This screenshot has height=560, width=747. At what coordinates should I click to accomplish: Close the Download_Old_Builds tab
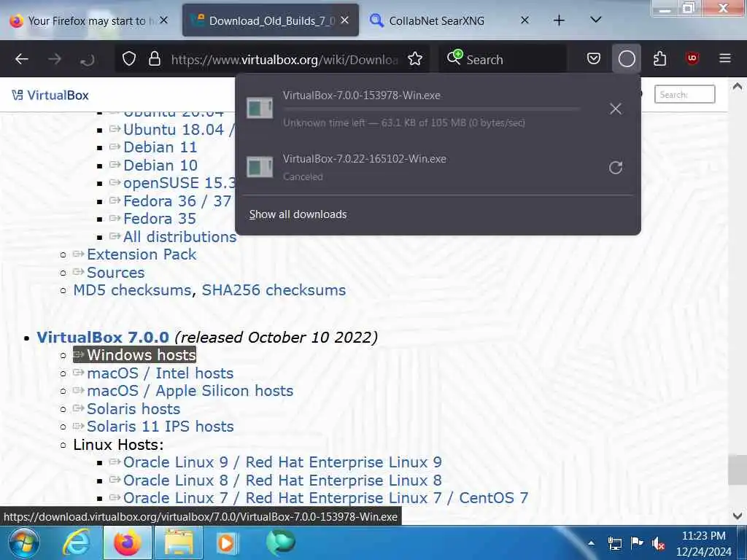[x=345, y=20]
